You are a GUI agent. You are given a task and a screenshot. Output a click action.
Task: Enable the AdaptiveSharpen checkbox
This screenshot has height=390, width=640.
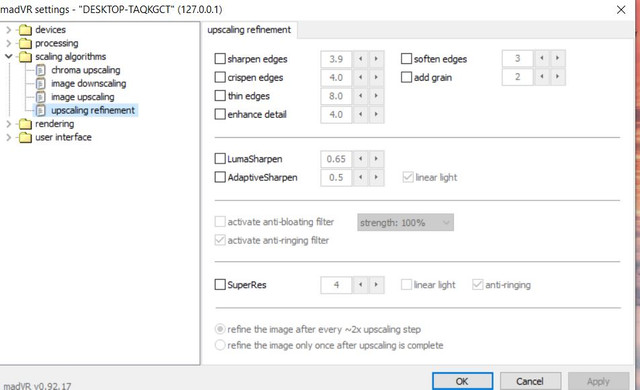[220, 177]
